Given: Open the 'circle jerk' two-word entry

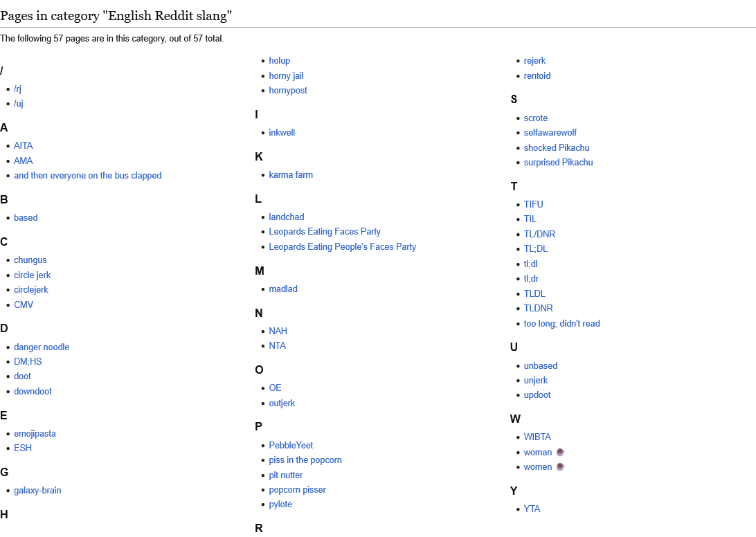Looking at the screenshot, I should pyautogui.click(x=33, y=275).
